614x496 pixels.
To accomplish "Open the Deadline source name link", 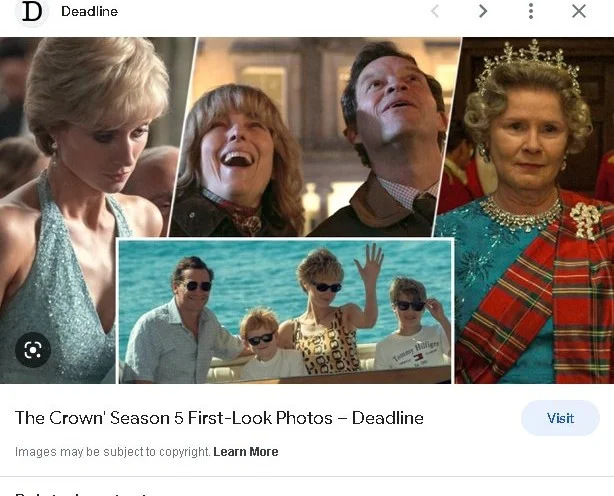I will pos(89,11).
